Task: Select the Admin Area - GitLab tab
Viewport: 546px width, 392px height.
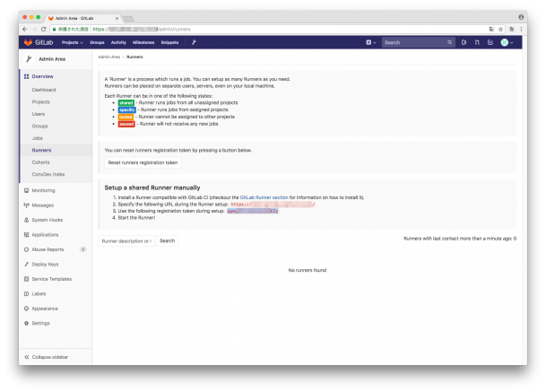Action: click(83, 18)
